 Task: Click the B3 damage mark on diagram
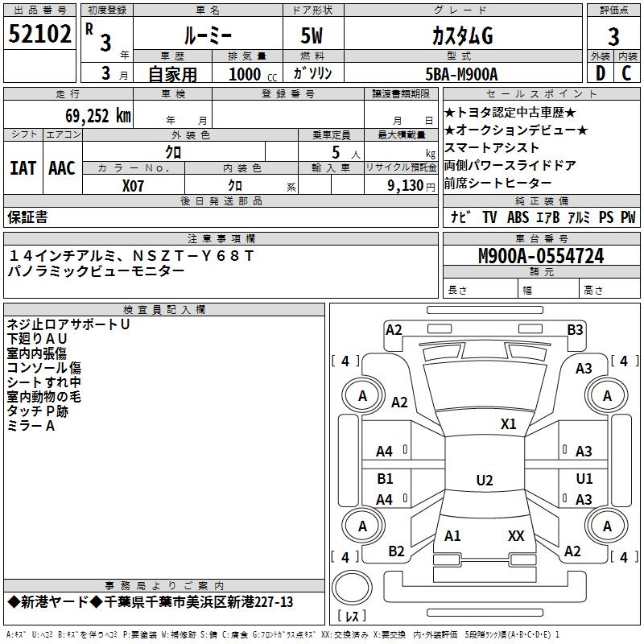click(575, 330)
